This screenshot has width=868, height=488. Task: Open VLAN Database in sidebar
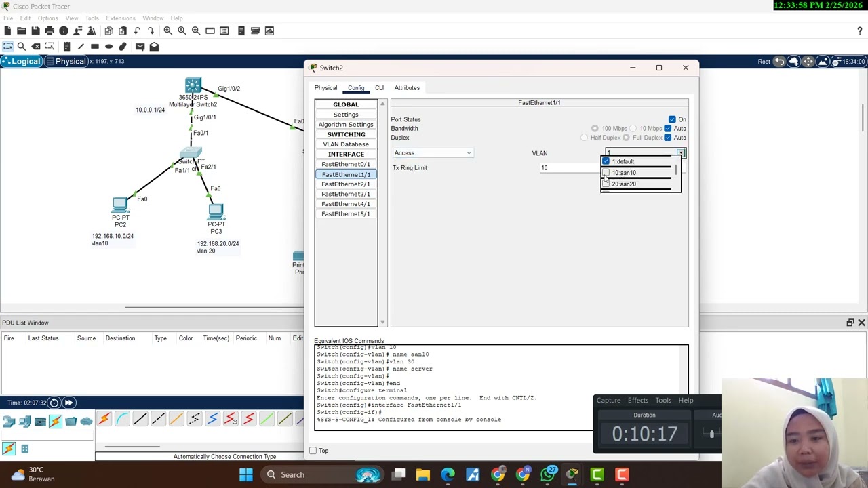[346, 144]
